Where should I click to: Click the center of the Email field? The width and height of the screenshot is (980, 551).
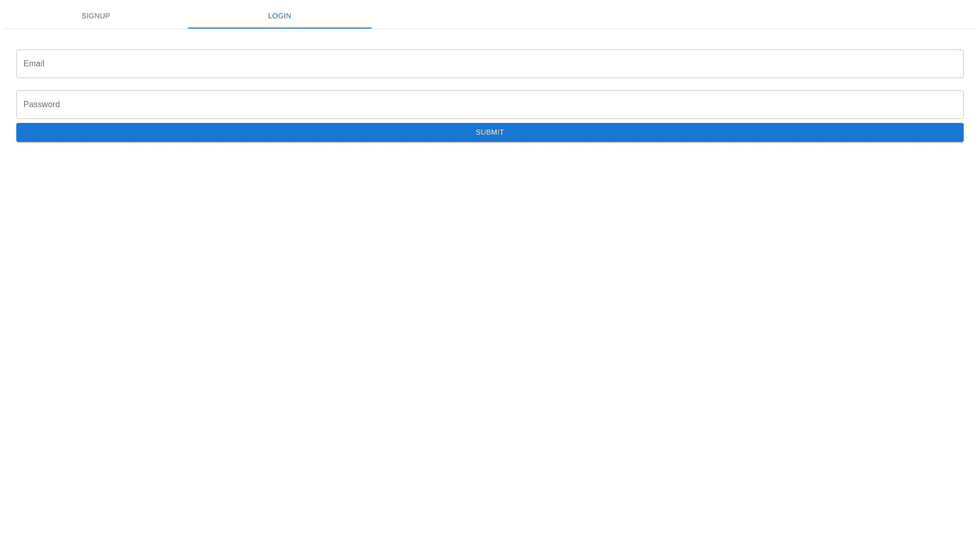[x=489, y=64]
